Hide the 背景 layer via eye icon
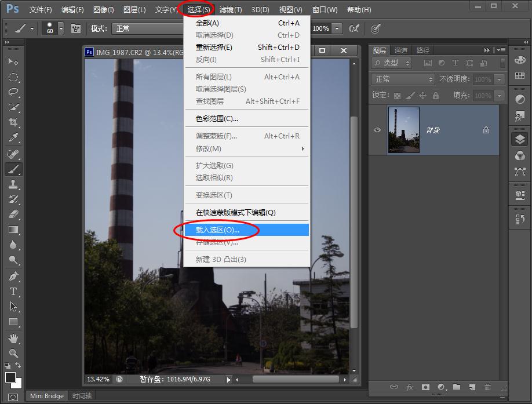Screen dimensions: 532x404 (377, 130)
